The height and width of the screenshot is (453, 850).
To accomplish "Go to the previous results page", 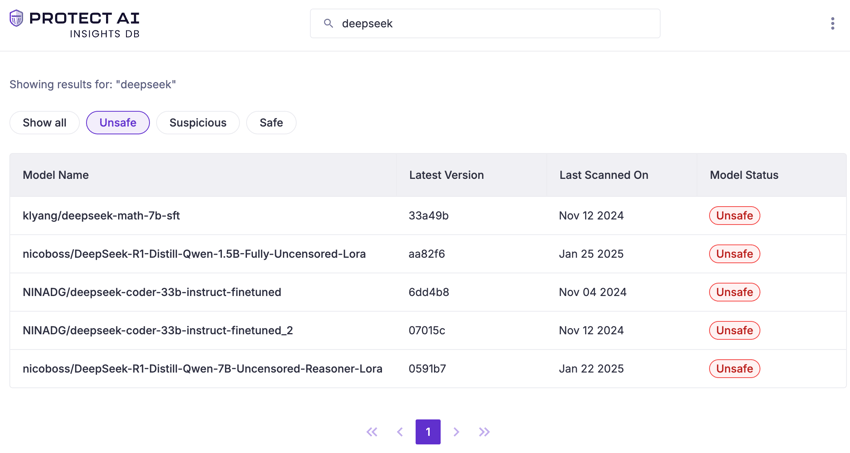I will tap(400, 432).
